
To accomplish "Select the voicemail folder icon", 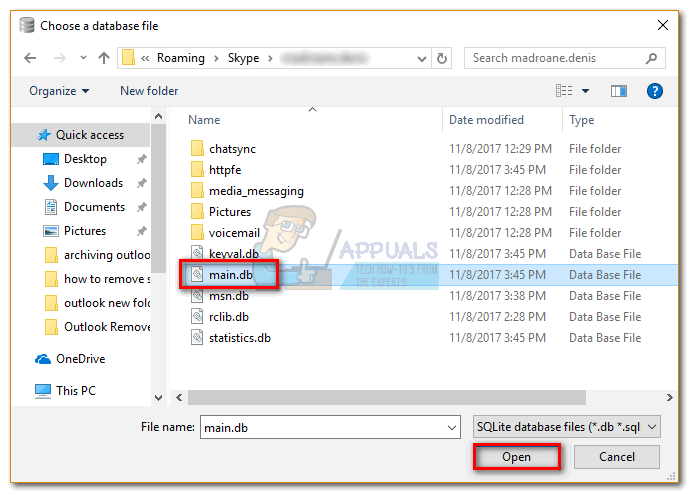I will [x=197, y=233].
